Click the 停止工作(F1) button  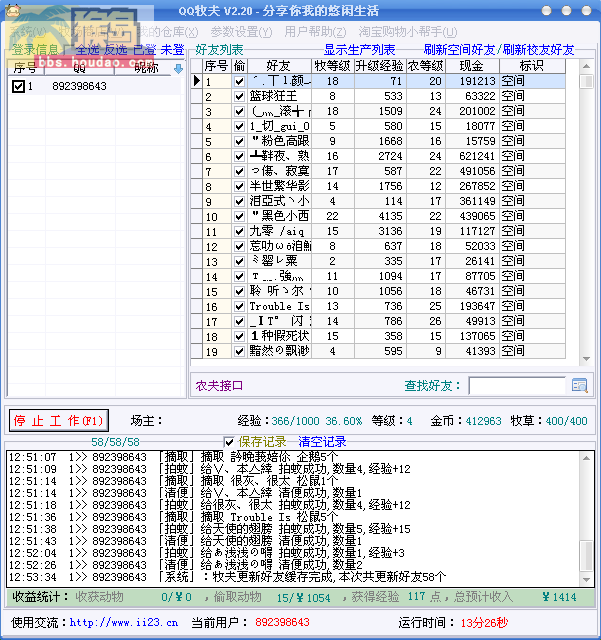pyautogui.click(x=59, y=420)
